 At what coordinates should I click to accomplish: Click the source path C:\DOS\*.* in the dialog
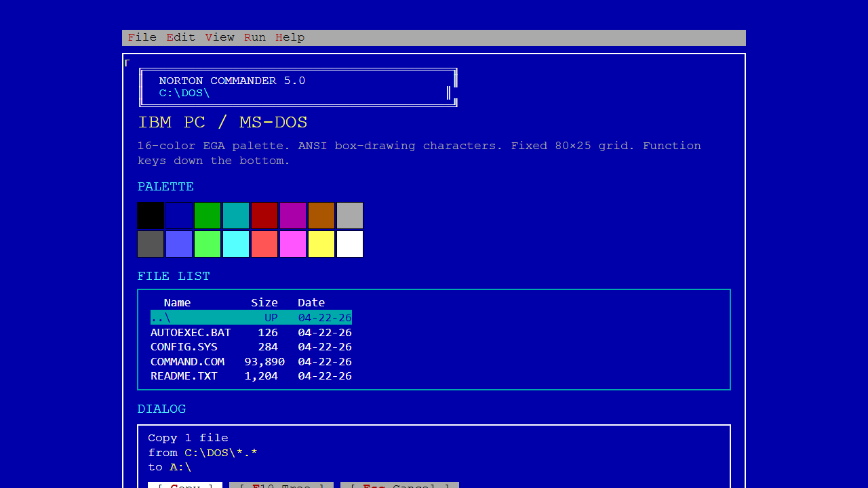pyautogui.click(x=221, y=453)
